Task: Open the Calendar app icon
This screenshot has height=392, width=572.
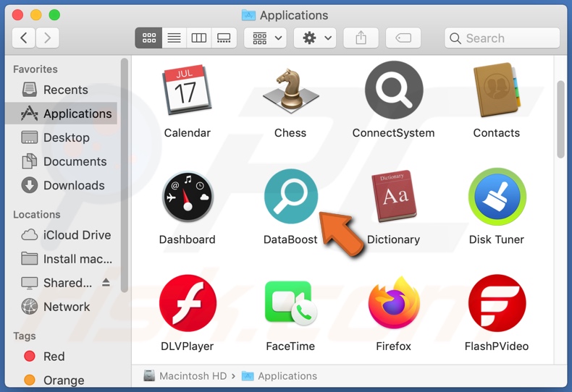Action: click(x=187, y=90)
